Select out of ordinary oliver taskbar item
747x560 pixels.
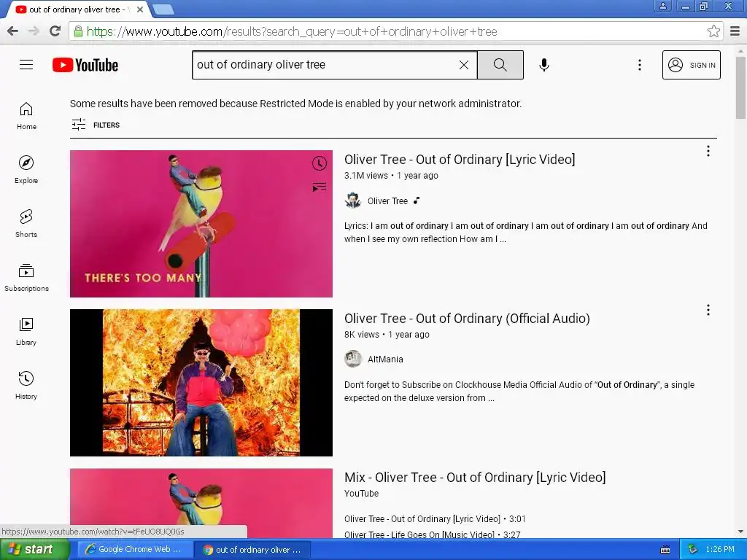click(252, 550)
